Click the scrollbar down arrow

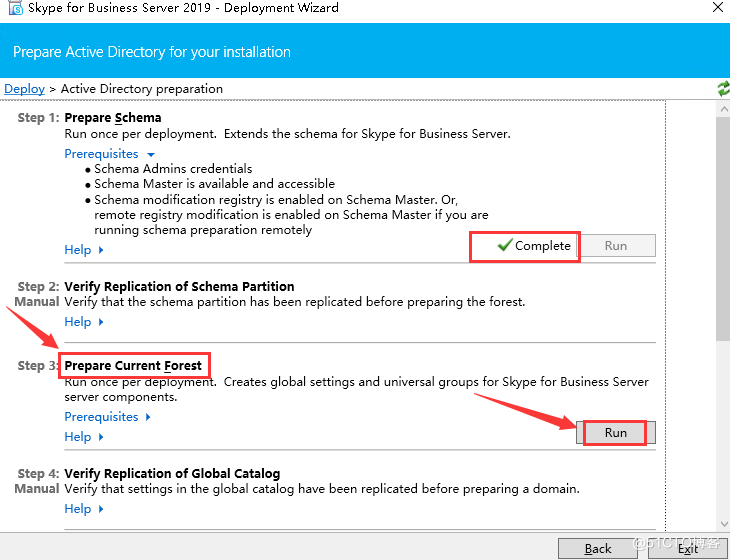click(x=724, y=523)
